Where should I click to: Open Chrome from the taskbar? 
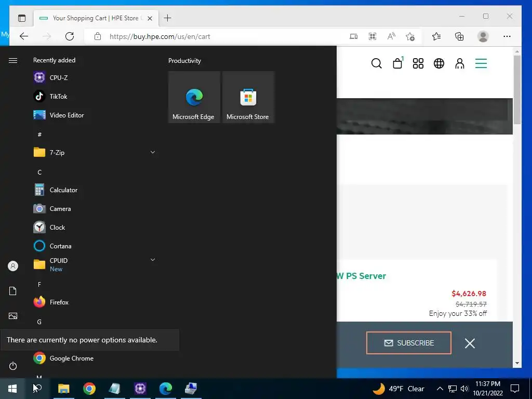click(89, 389)
